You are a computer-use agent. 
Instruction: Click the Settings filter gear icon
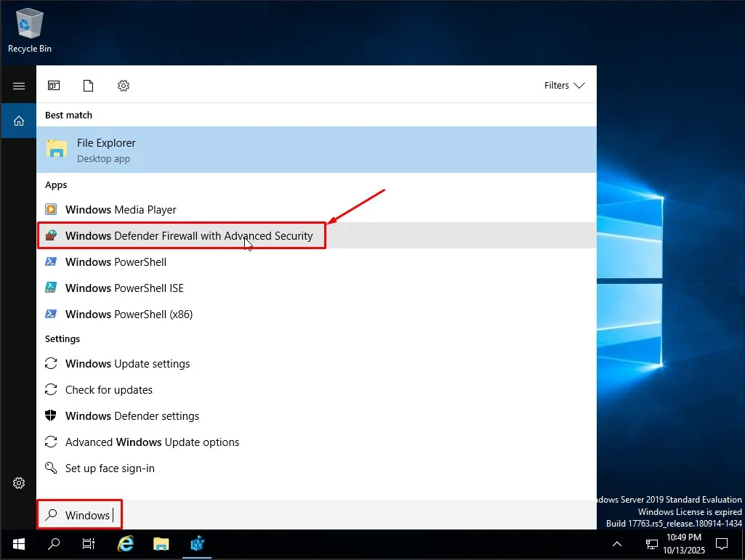tap(123, 85)
